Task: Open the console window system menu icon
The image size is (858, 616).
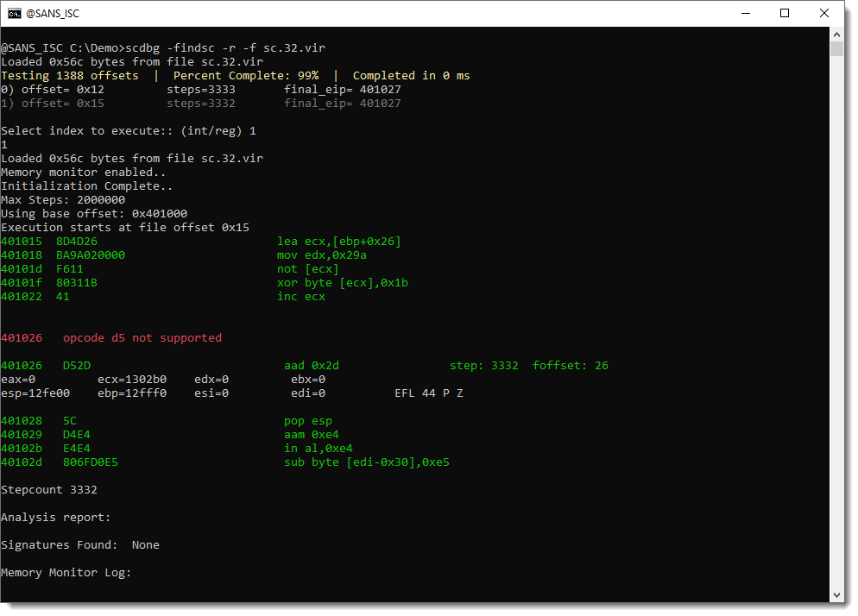Action: pyautogui.click(x=15, y=13)
